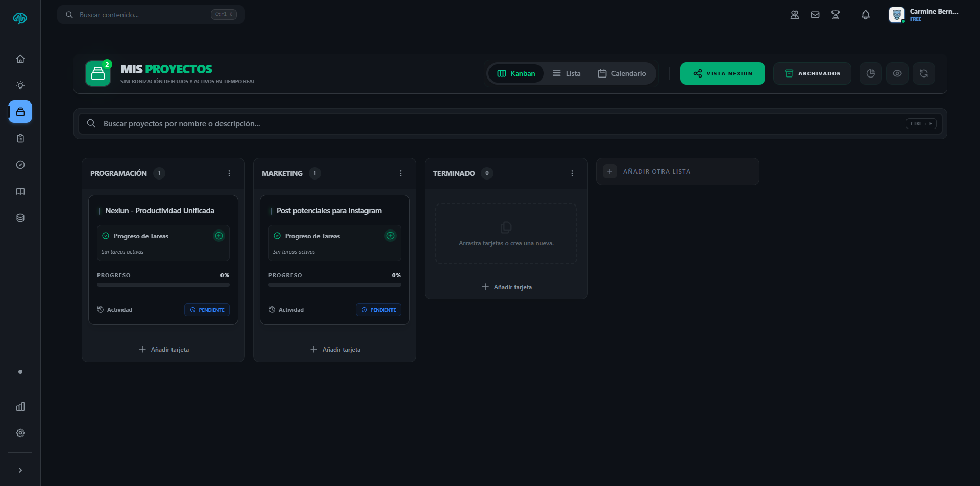
Task: Toggle the eye visibility button near Archivados
Action: coord(897,73)
